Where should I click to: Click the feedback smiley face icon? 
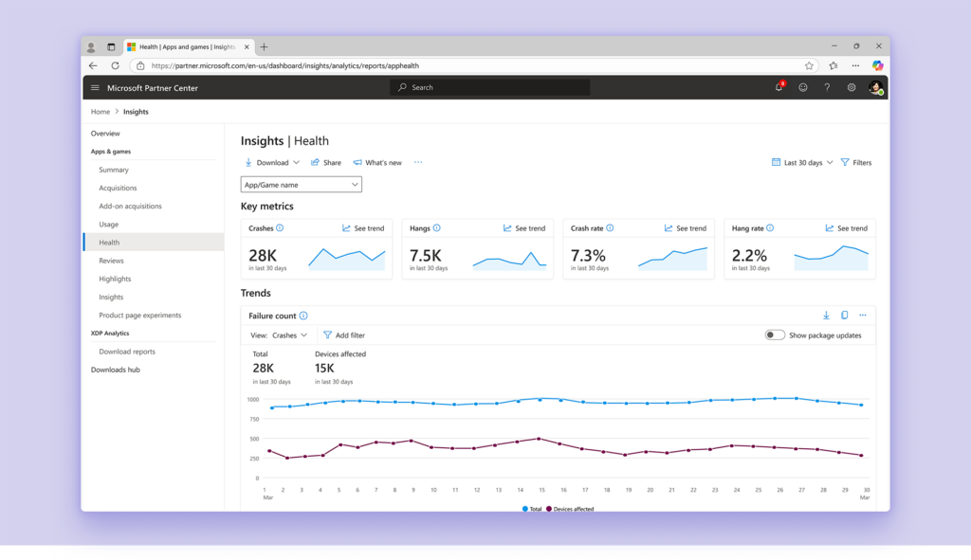point(803,87)
